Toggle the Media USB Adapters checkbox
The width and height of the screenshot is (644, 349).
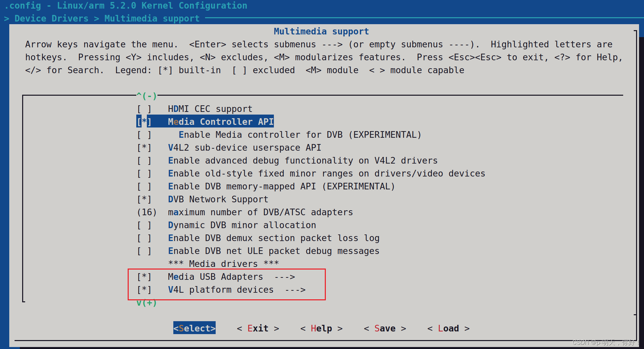point(144,277)
